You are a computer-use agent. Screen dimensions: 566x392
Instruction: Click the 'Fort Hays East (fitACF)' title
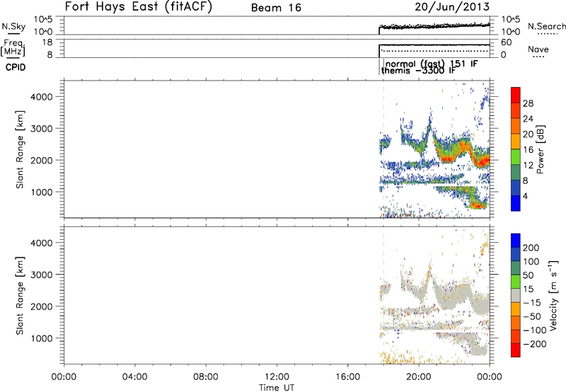(138, 6)
